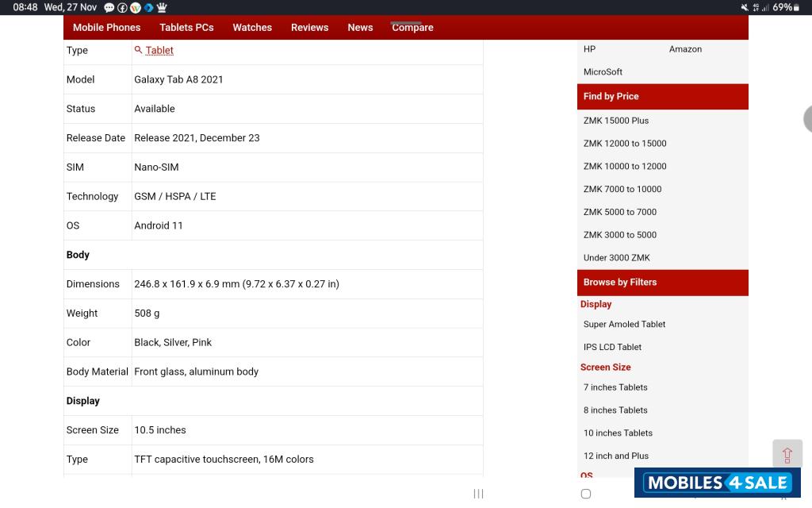Filter by ZMK 15000 Plus price
Image resolution: width=812 pixels, height=508 pixels.
pos(616,121)
